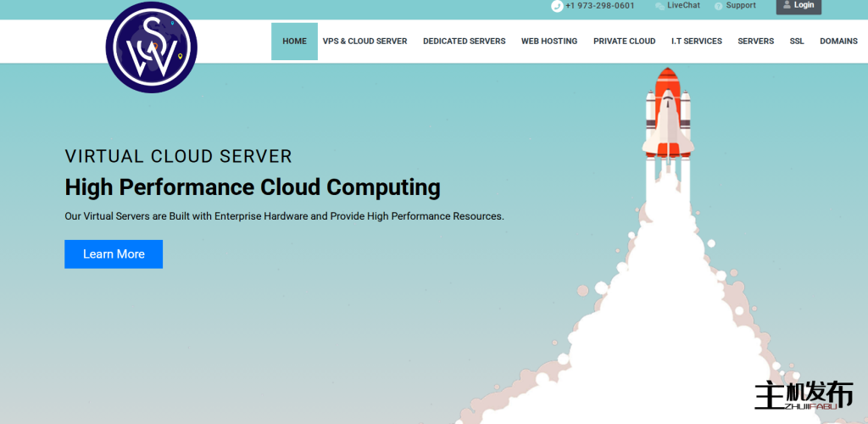This screenshot has height=424, width=868.
Task: Open the VPS & CLOUD SERVER menu
Action: [x=364, y=42]
